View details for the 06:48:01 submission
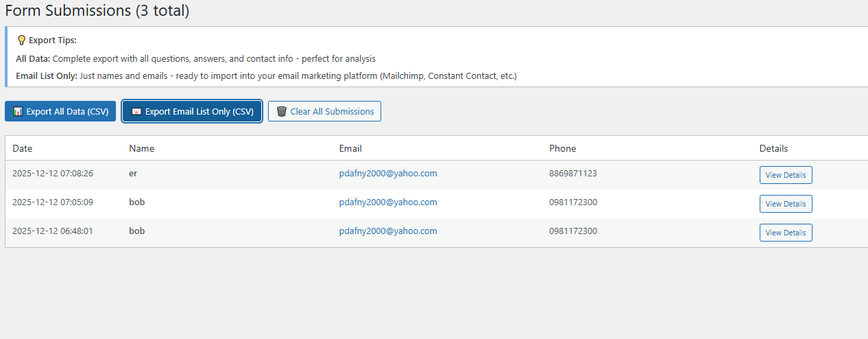The width and height of the screenshot is (868, 339). (785, 233)
